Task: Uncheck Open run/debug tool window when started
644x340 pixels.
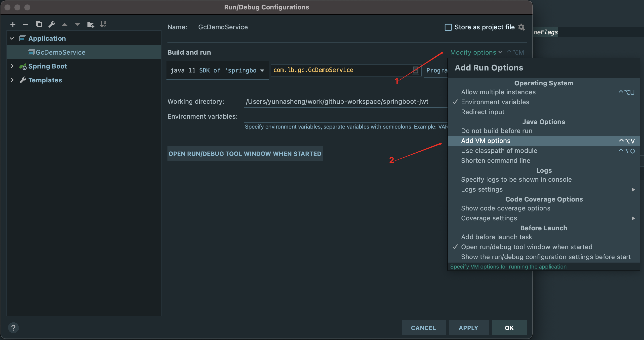Action: pyautogui.click(x=526, y=247)
